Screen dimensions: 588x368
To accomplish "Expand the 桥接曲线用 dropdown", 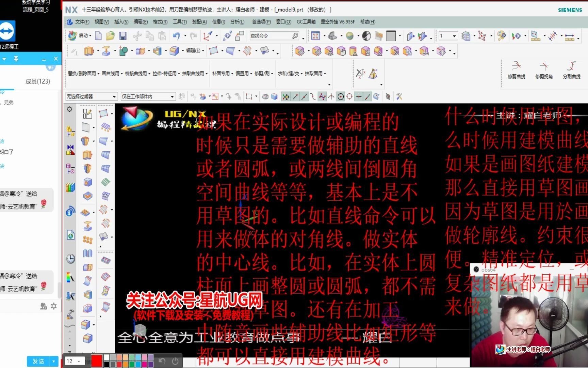I will 137,73.
